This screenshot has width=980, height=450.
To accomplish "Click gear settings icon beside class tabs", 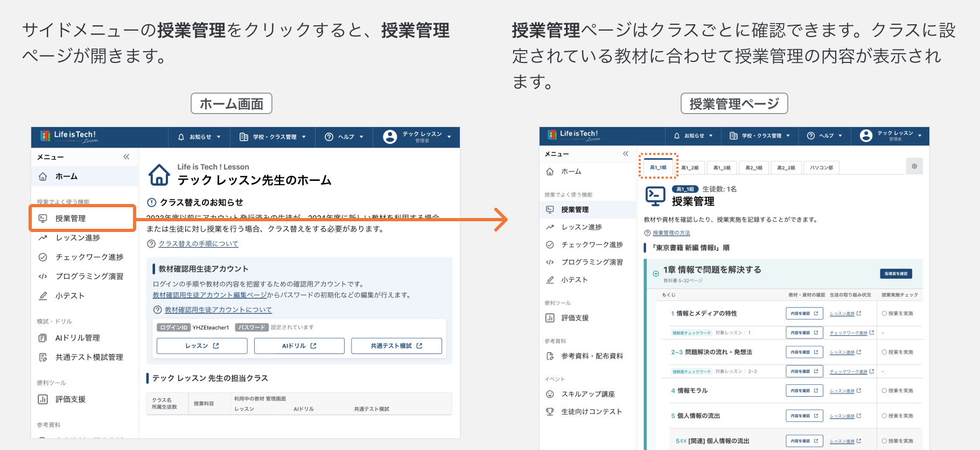I will [x=914, y=166].
